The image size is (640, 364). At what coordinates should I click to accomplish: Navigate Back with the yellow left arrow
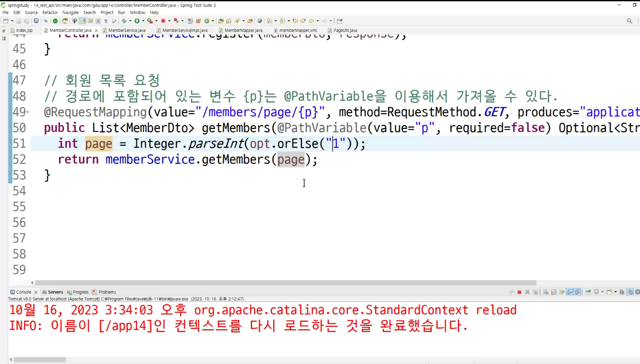point(311,21)
